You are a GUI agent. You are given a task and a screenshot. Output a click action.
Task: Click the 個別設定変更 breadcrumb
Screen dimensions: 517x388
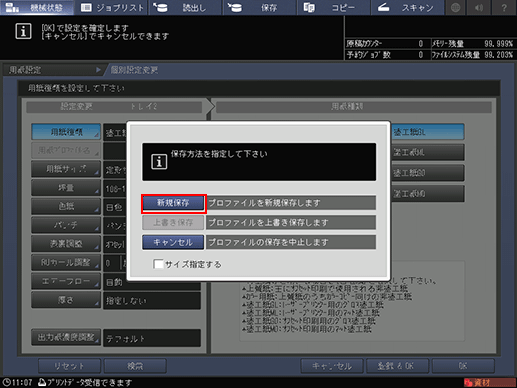pos(134,70)
